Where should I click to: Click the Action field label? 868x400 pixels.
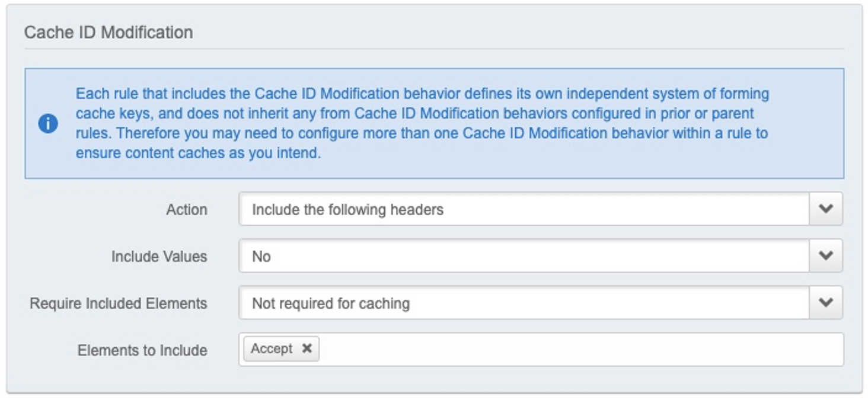[x=186, y=210]
